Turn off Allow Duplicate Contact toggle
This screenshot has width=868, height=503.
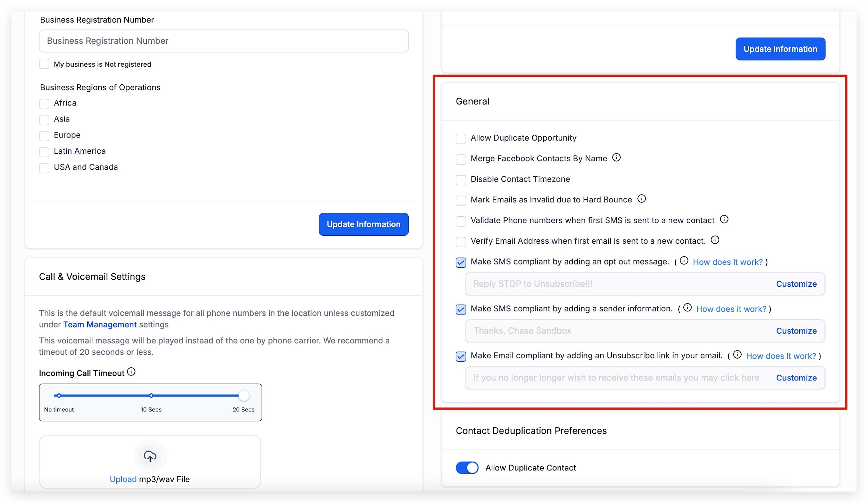click(x=467, y=468)
